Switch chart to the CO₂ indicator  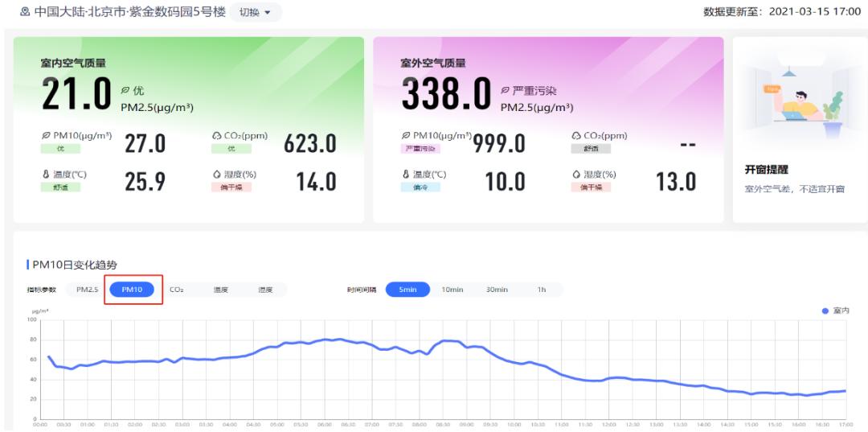pos(177,290)
